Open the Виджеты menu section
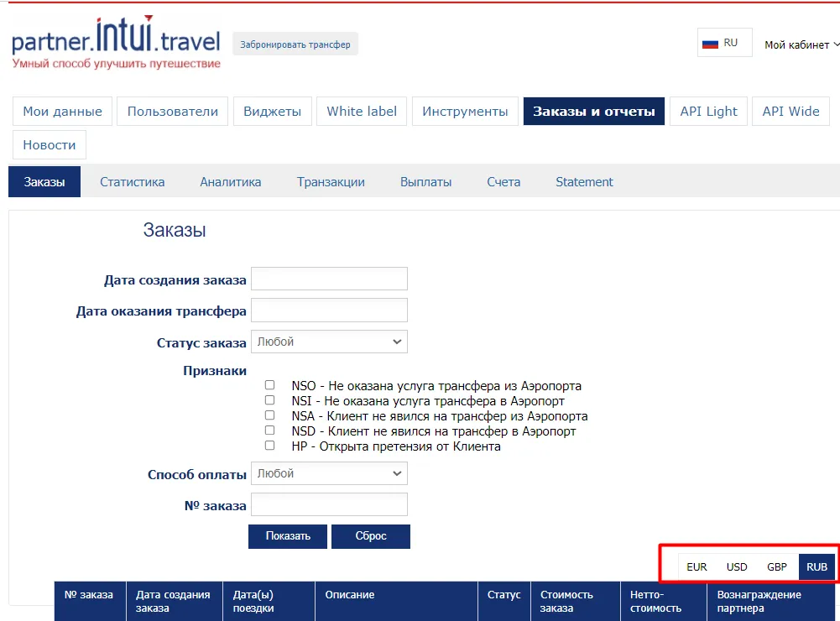This screenshot has height=621, width=840. click(x=272, y=112)
